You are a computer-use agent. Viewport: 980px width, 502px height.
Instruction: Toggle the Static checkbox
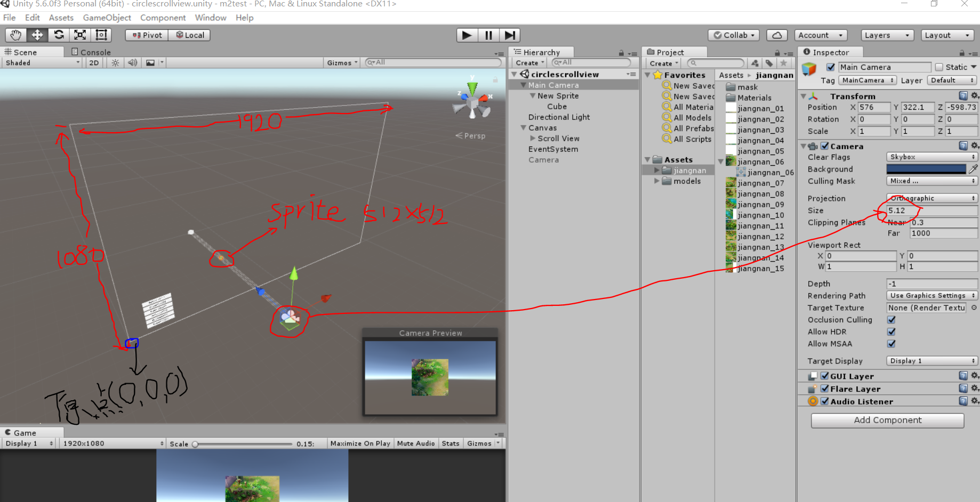[x=939, y=67]
